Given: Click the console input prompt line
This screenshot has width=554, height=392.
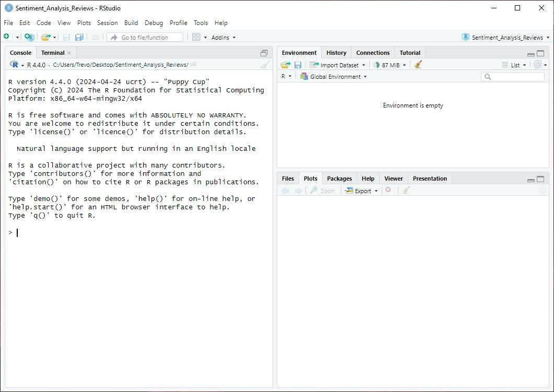Looking at the screenshot, I should click(138, 232).
